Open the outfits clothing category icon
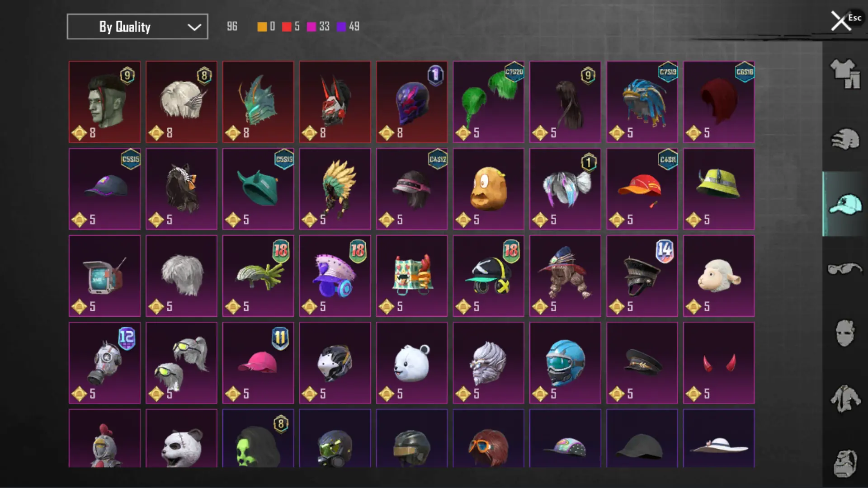This screenshot has width=868, height=488. click(x=845, y=74)
